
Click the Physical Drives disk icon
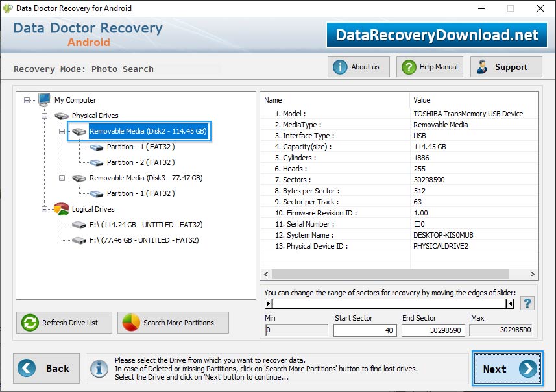62,116
